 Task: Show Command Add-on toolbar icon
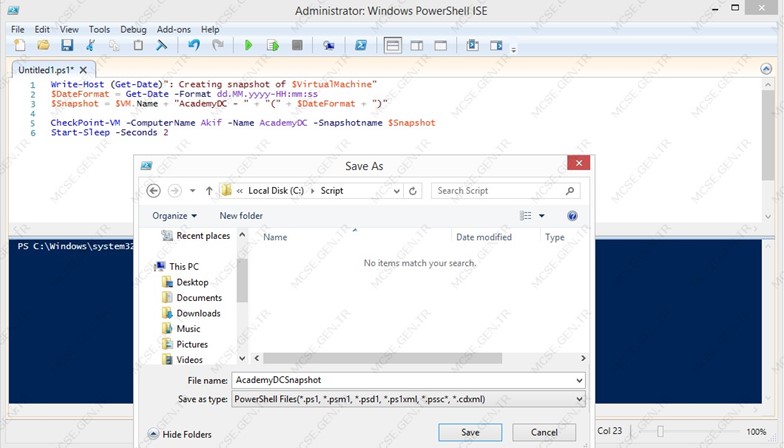point(496,46)
